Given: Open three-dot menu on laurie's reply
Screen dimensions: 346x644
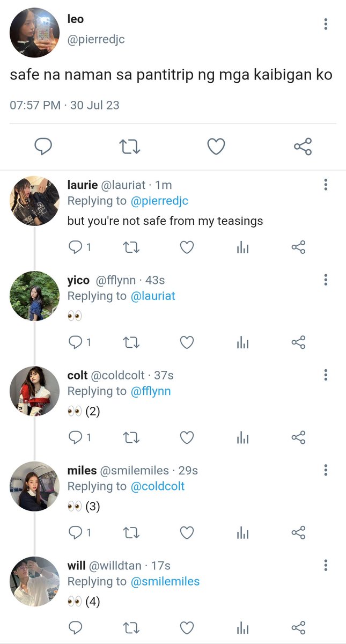Looking at the screenshot, I should pos(326,185).
